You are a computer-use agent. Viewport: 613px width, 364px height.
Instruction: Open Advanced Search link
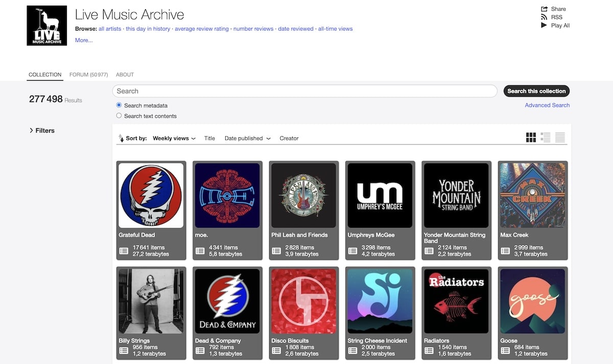coord(547,105)
